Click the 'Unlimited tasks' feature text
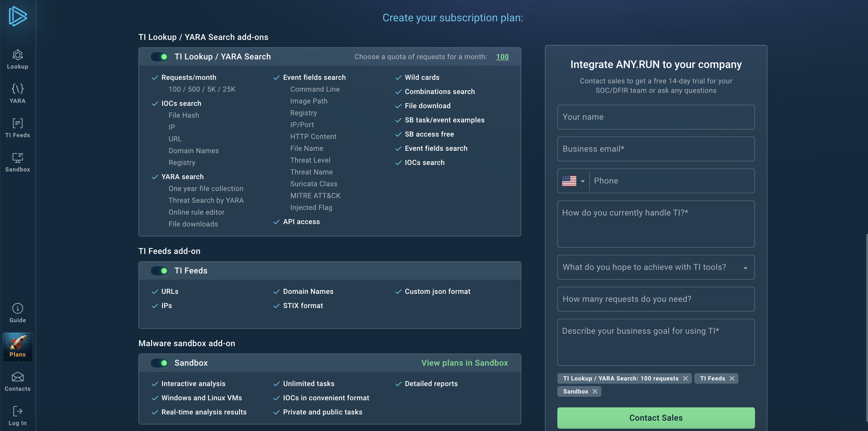 click(x=309, y=383)
